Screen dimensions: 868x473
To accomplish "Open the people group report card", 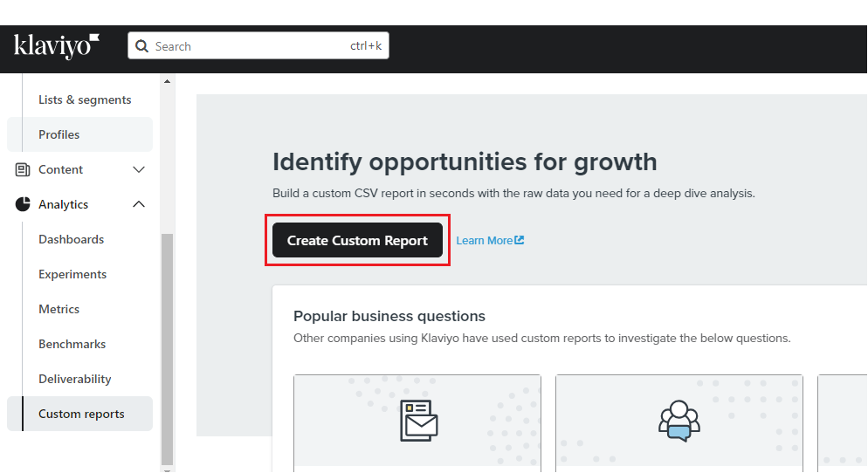I will pyautogui.click(x=679, y=423).
